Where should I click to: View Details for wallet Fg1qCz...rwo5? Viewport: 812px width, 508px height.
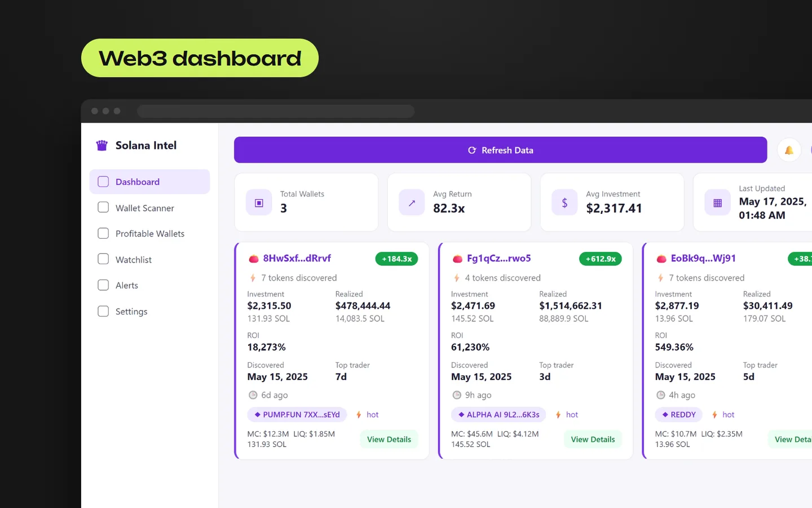[593, 439]
